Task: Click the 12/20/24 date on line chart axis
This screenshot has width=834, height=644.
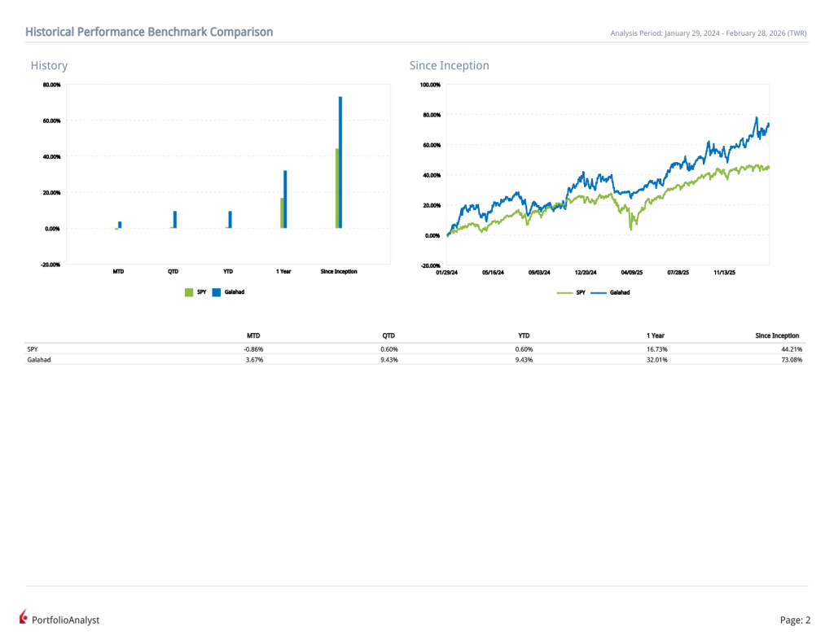Action: [x=586, y=273]
